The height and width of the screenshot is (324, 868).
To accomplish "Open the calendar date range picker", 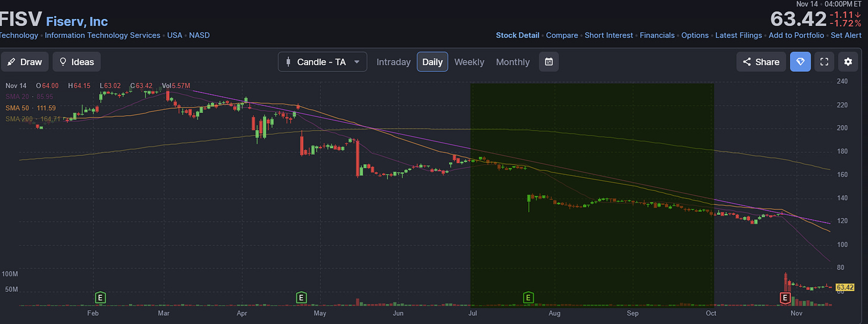I will pyautogui.click(x=549, y=62).
